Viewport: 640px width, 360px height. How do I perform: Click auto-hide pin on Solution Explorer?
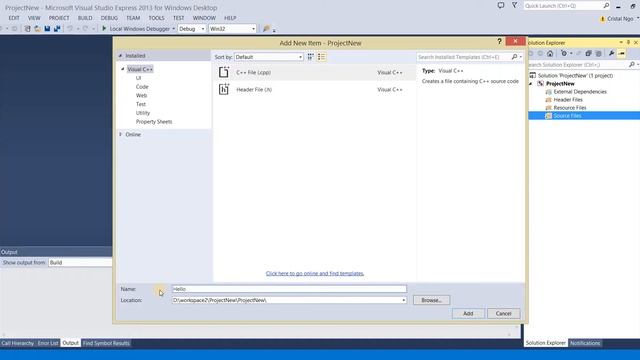[x=628, y=42]
